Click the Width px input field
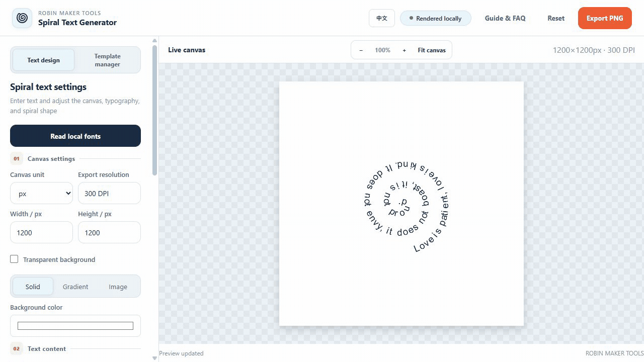 [x=41, y=232]
